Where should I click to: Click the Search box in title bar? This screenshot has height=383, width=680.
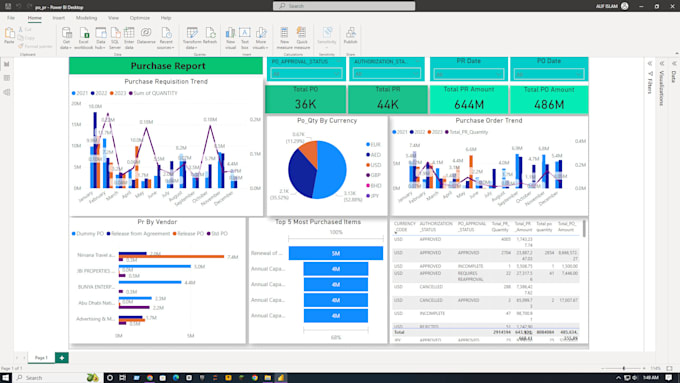coord(344,6)
